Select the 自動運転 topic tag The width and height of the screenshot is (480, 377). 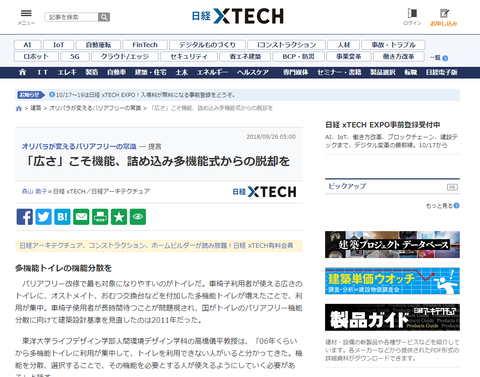[98, 45]
